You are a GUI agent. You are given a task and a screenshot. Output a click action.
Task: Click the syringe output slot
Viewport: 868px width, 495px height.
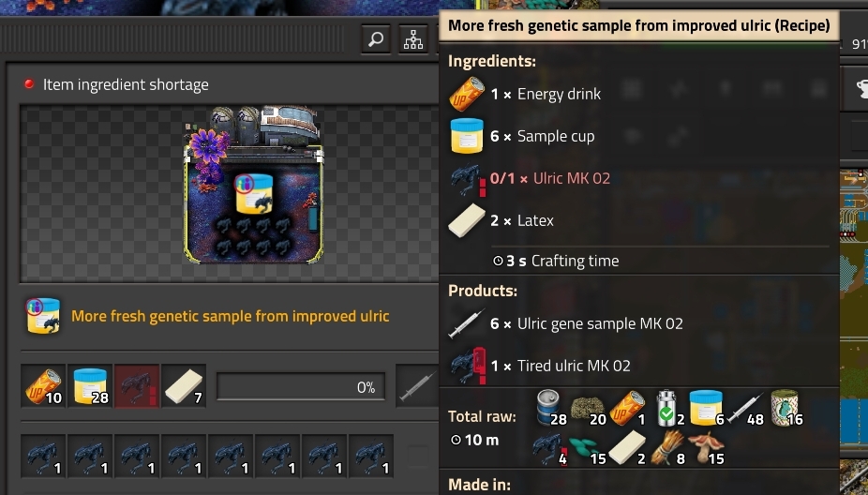tap(417, 386)
